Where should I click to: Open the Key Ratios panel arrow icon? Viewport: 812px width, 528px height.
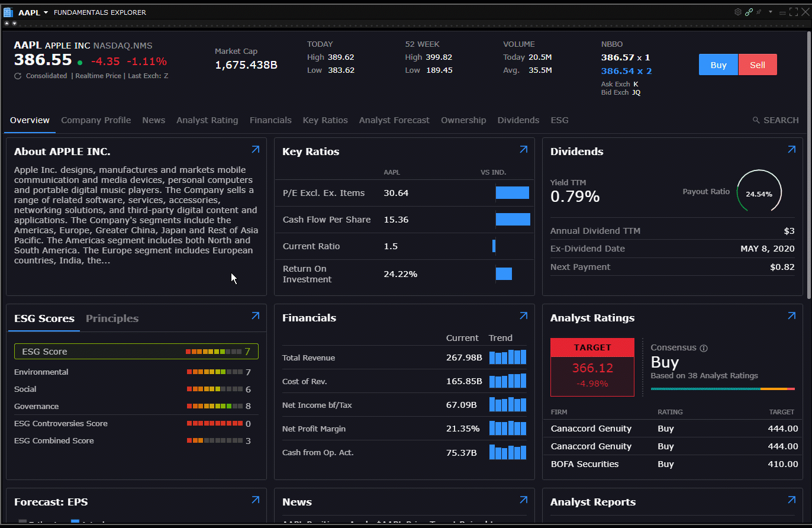[x=523, y=150]
